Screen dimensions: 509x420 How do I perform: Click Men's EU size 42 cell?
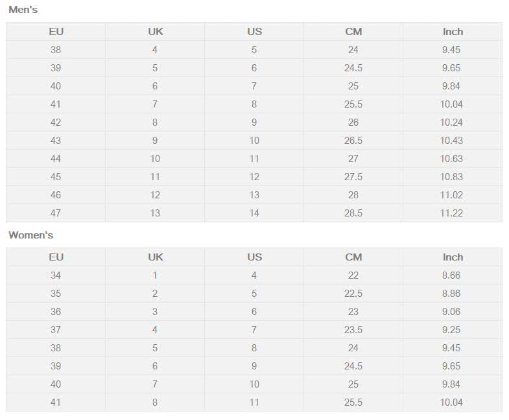(x=56, y=122)
